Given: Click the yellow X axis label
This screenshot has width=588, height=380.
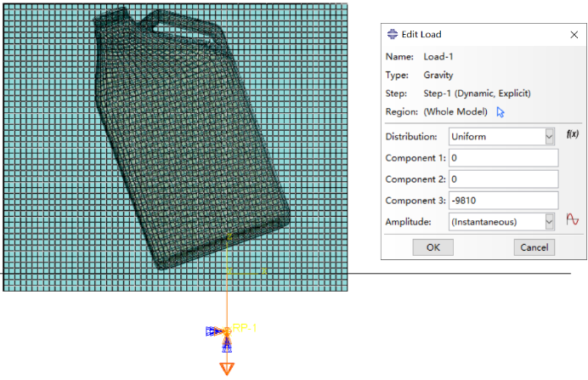Looking at the screenshot, I should [264, 271].
